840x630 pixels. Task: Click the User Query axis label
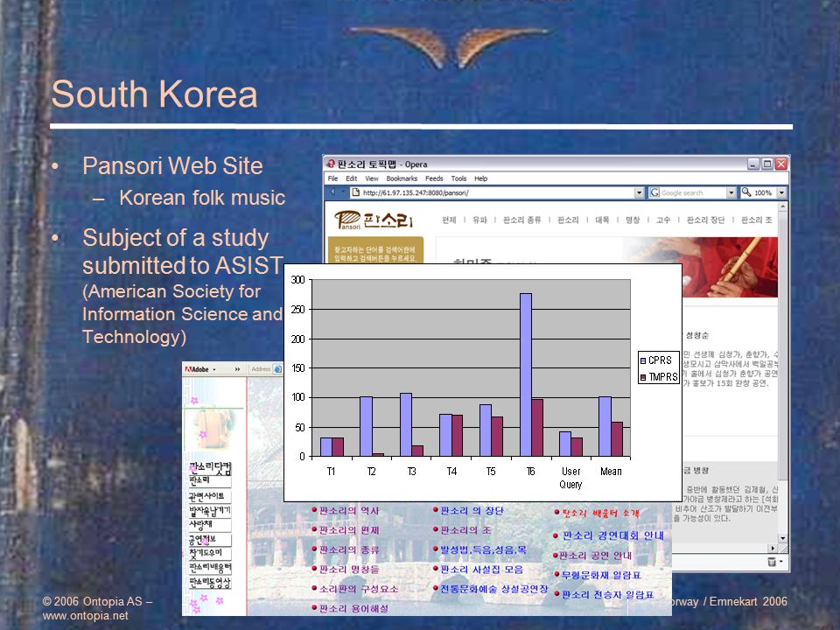(570, 478)
